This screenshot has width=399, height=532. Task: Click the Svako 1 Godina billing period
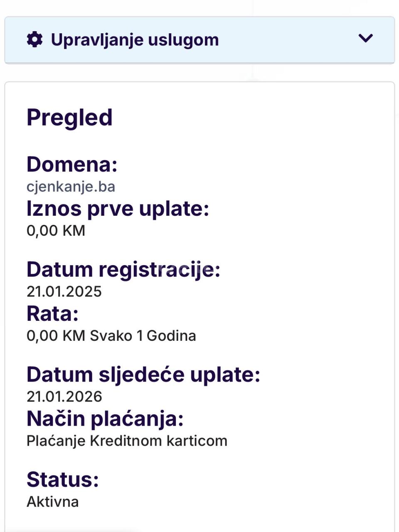pos(143,335)
